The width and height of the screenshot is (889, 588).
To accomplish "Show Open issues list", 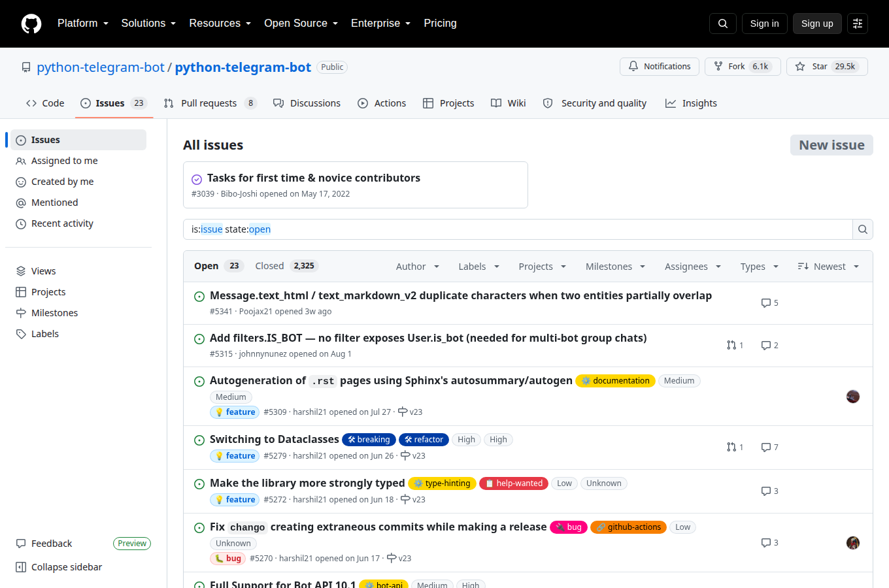I will click(218, 266).
